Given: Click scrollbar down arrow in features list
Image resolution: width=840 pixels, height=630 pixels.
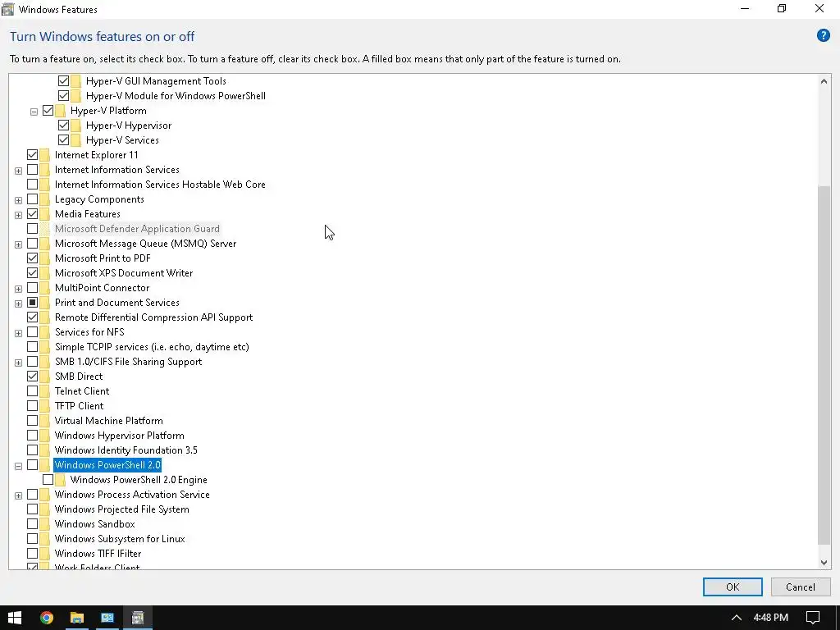Looking at the screenshot, I should 824,563.
